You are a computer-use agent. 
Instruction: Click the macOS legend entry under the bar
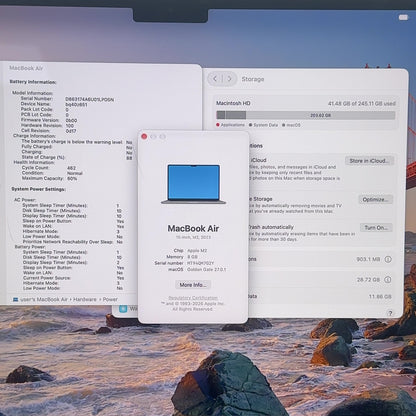click(291, 125)
